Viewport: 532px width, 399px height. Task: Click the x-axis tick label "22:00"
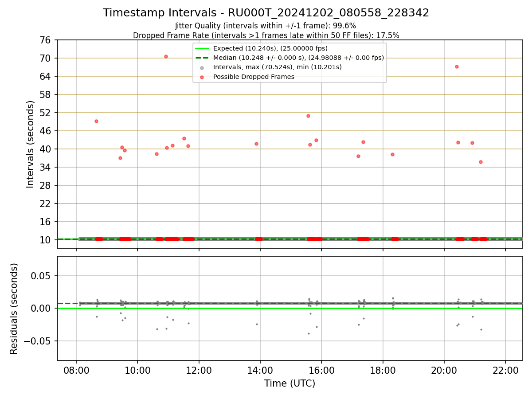[506, 370]
